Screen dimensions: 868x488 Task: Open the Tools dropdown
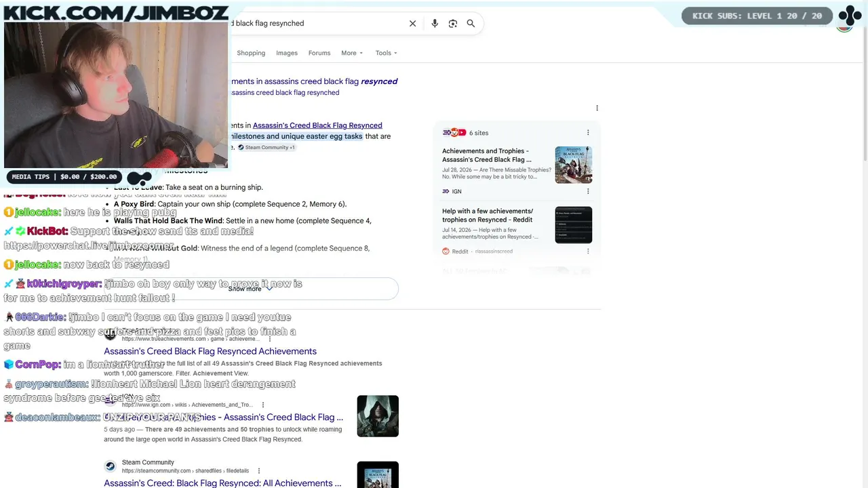pyautogui.click(x=387, y=53)
